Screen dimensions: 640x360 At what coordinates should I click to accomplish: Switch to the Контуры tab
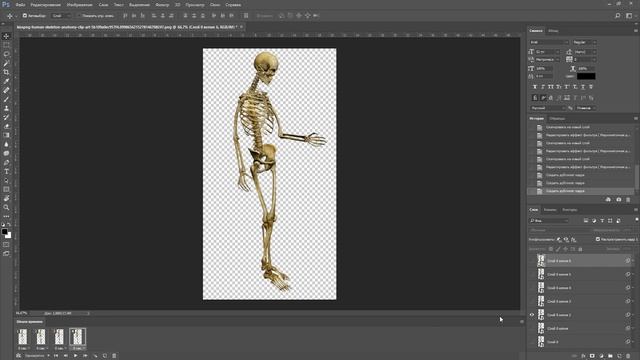[x=569, y=210]
